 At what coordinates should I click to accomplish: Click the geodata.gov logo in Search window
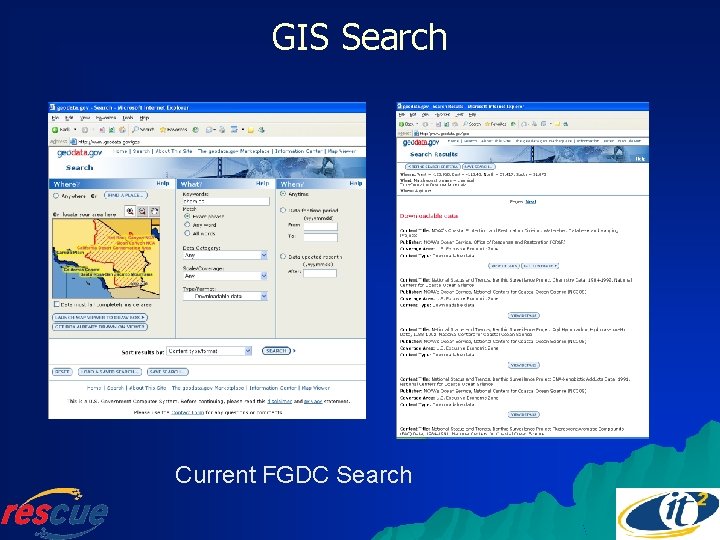pos(80,153)
